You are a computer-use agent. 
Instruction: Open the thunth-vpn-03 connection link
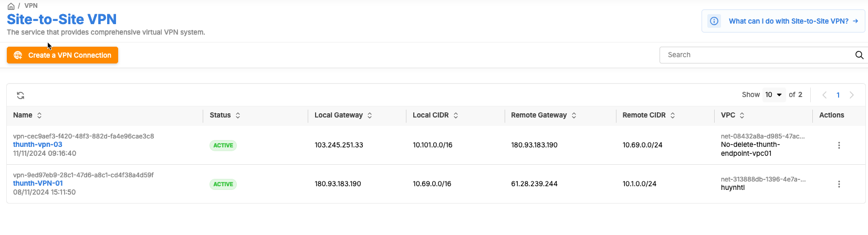[x=38, y=145]
